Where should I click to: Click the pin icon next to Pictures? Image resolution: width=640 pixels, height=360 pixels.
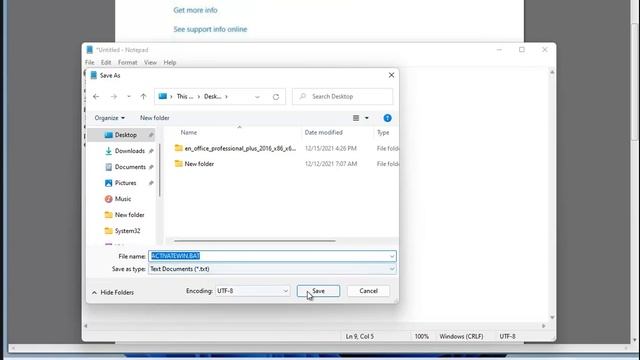[151, 183]
